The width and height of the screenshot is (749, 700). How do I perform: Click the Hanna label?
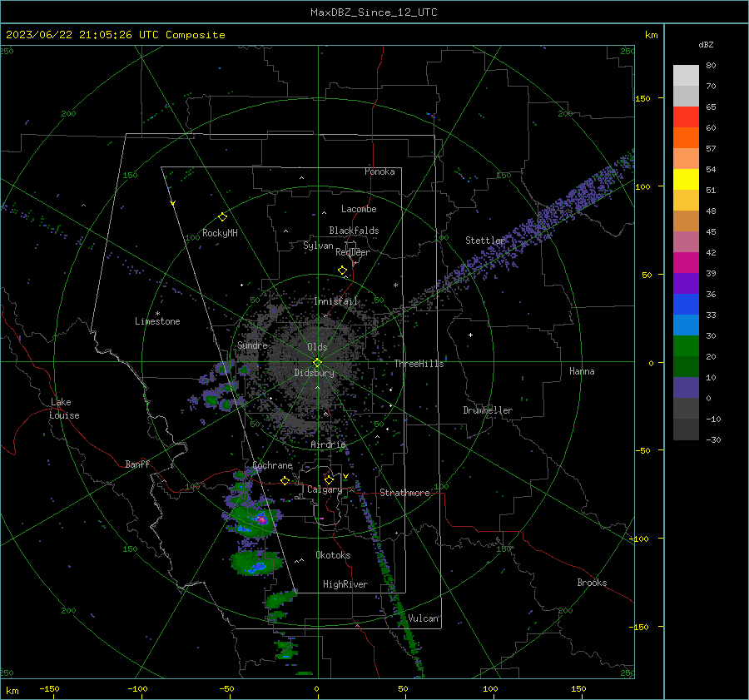click(x=582, y=371)
